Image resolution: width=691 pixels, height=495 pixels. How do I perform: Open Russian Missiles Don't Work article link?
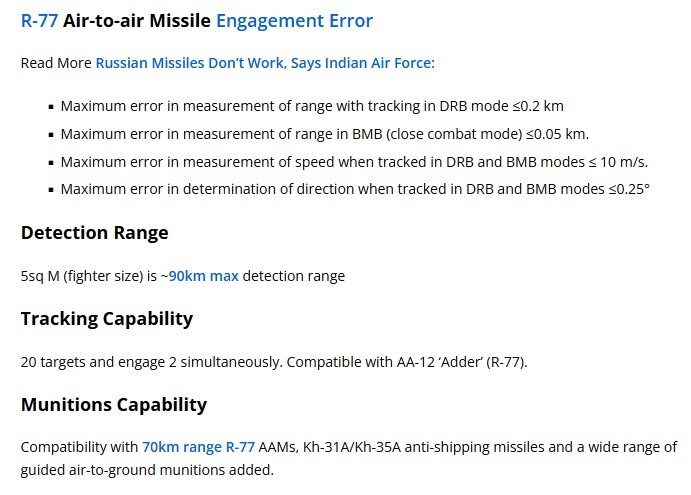coord(265,63)
